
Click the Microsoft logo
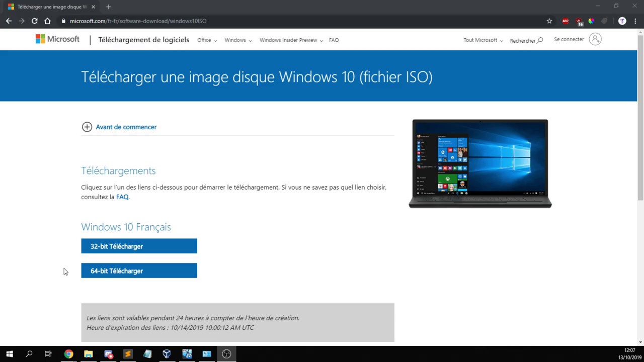(57, 39)
